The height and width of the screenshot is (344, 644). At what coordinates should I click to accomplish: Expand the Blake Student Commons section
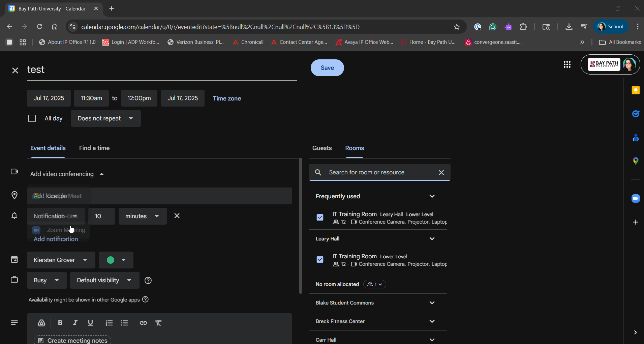432,303
